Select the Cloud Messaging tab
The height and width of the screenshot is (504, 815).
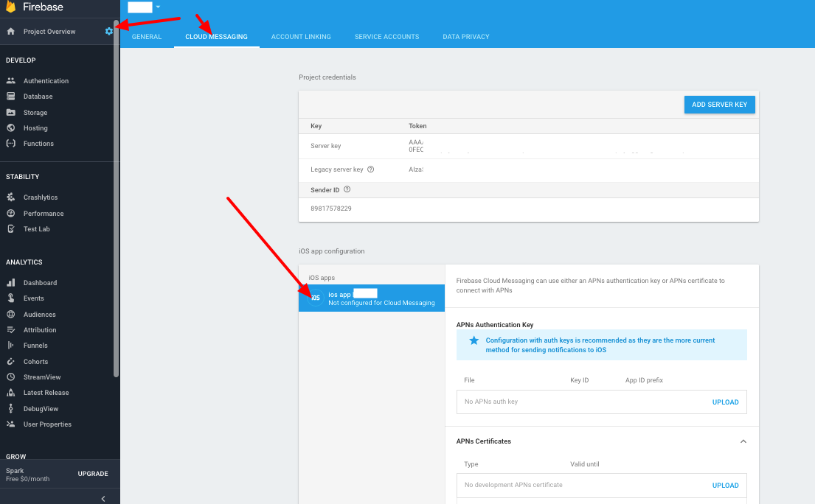point(216,36)
